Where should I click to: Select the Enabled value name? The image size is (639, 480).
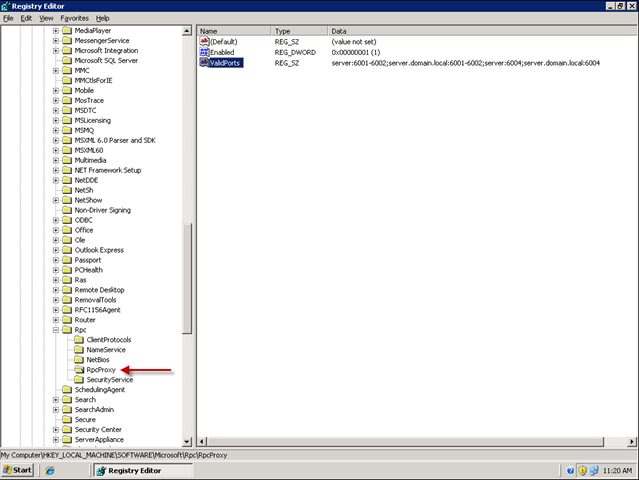pyautogui.click(x=222, y=52)
